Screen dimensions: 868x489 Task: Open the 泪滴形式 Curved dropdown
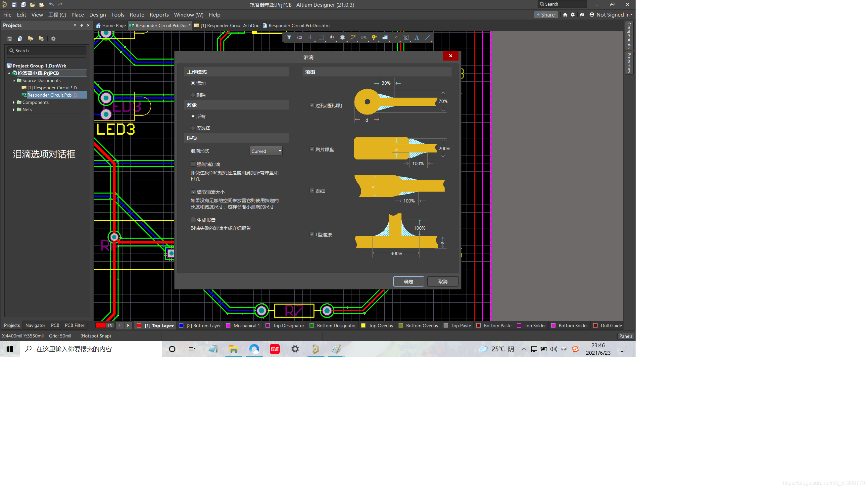pyautogui.click(x=266, y=151)
